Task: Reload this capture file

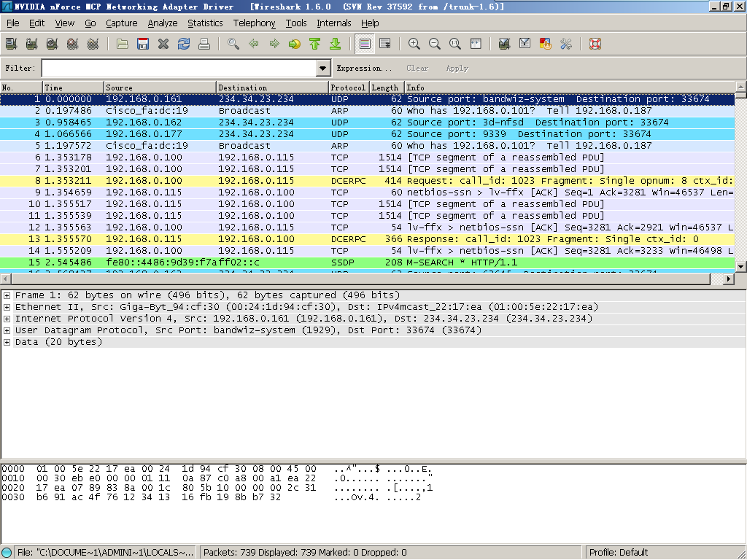Action: tap(184, 44)
